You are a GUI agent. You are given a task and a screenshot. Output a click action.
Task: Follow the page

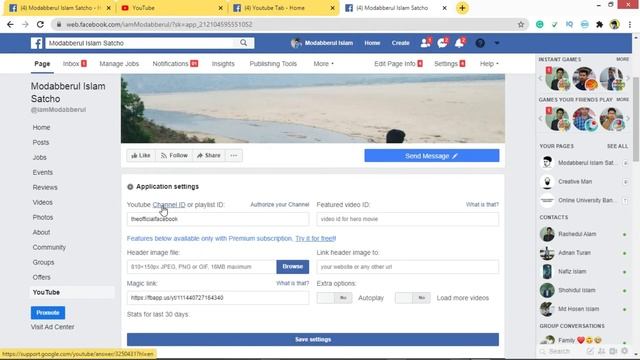(174, 156)
